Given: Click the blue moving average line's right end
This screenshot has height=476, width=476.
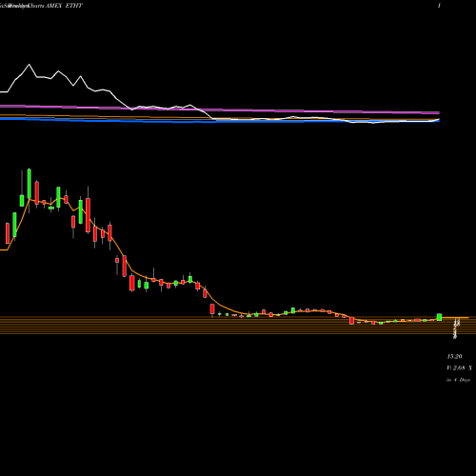Looking at the screenshot, I should click(x=438, y=120).
